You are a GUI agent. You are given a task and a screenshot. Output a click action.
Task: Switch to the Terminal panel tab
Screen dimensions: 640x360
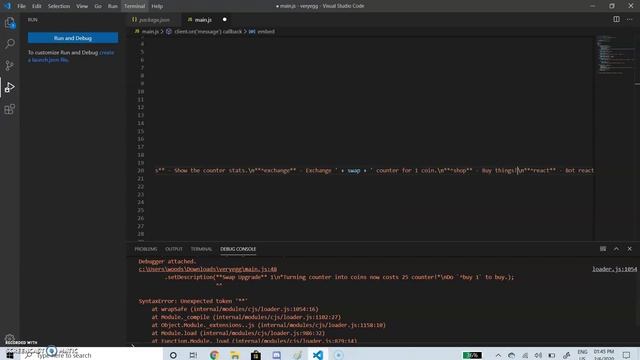click(201, 249)
